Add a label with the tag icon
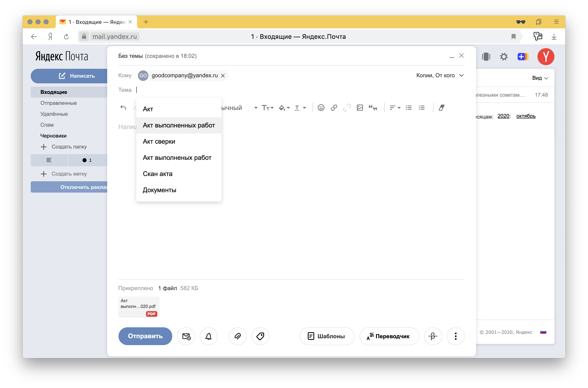The image size is (588, 388). tap(260, 336)
